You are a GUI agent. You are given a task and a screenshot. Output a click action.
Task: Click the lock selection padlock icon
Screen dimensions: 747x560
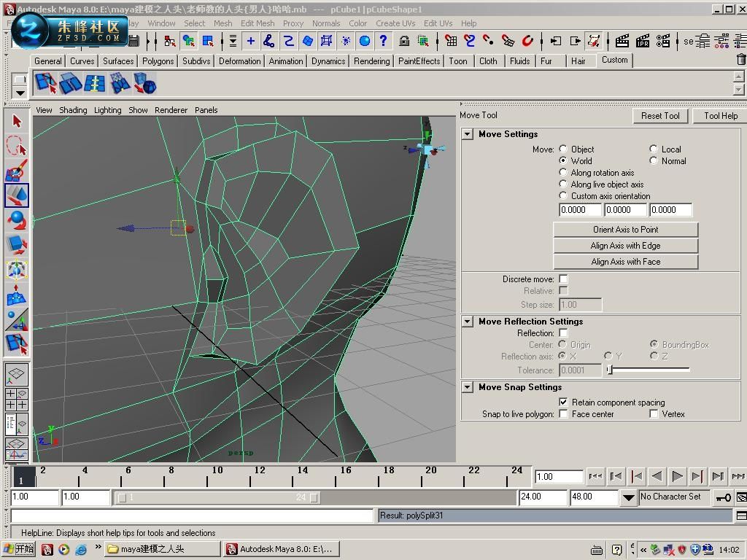click(x=404, y=42)
